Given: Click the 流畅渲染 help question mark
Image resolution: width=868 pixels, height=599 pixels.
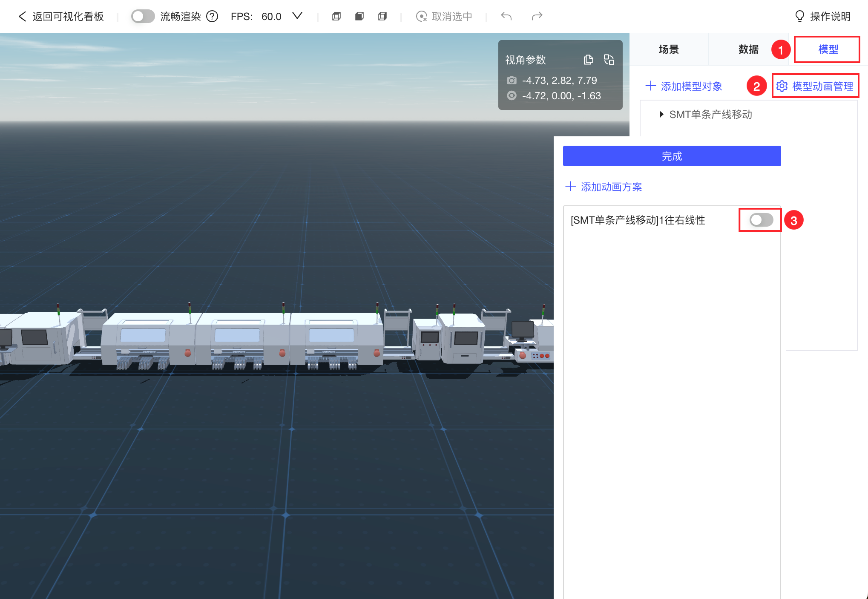Looking at the screenshot, I should [x=212, y=17].
